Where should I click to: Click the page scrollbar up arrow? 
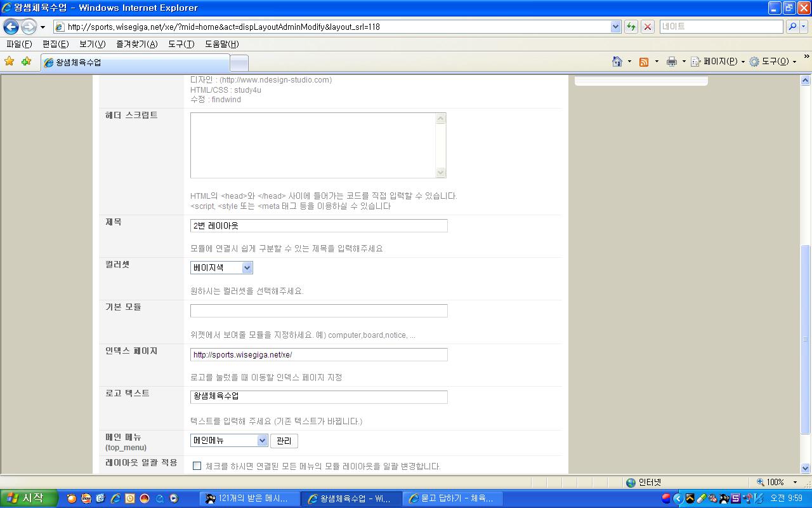tap(806, 81)
